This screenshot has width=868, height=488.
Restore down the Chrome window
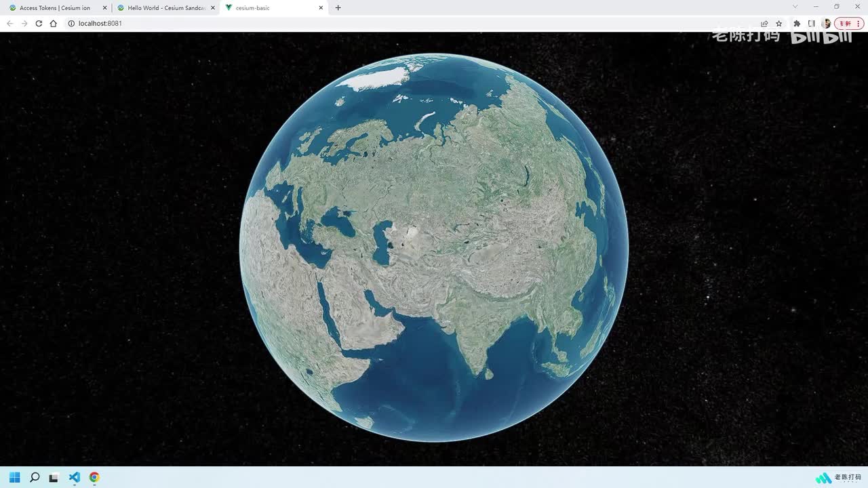(x=836, y=7)
